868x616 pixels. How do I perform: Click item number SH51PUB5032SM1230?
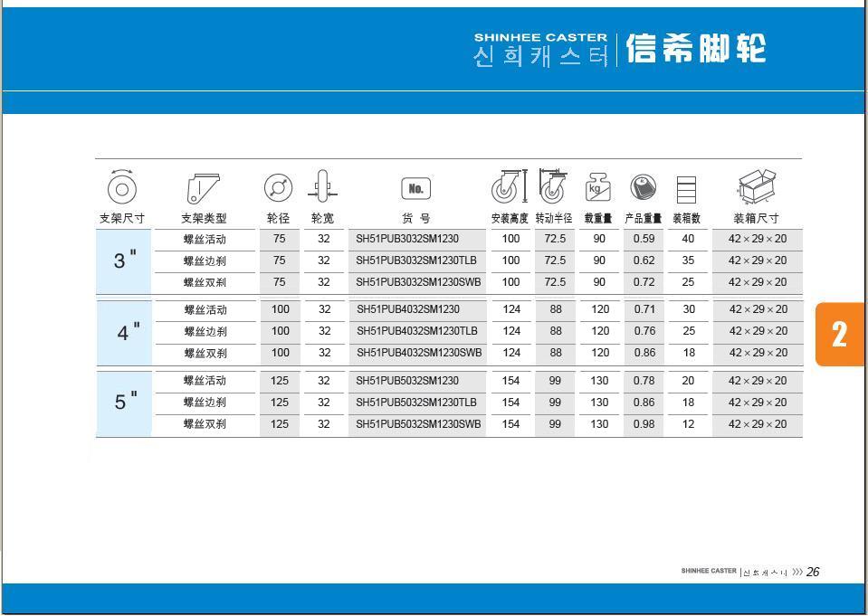(x=407, y=381)
